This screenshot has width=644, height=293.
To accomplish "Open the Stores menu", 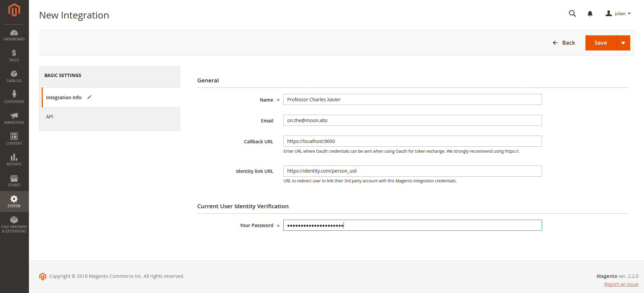I will tap(14, 181).
